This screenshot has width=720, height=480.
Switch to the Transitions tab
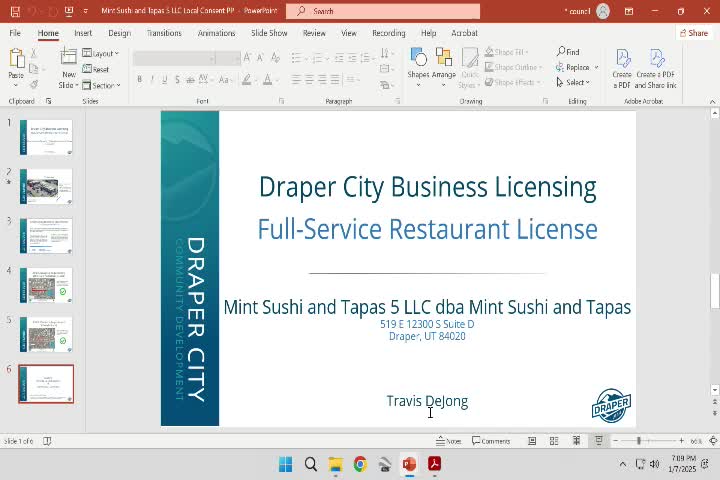pyautogui.click(x=164, y=33)
